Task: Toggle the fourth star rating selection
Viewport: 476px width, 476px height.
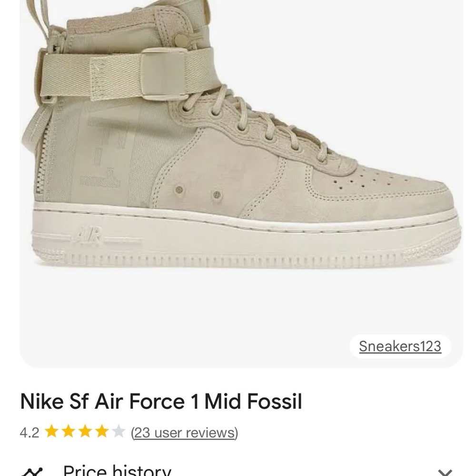Action: pos(101,430)
